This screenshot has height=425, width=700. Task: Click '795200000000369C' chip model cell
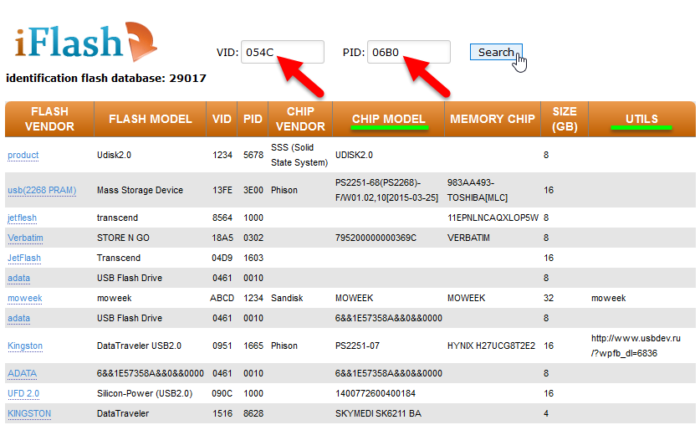coord(376,238)
